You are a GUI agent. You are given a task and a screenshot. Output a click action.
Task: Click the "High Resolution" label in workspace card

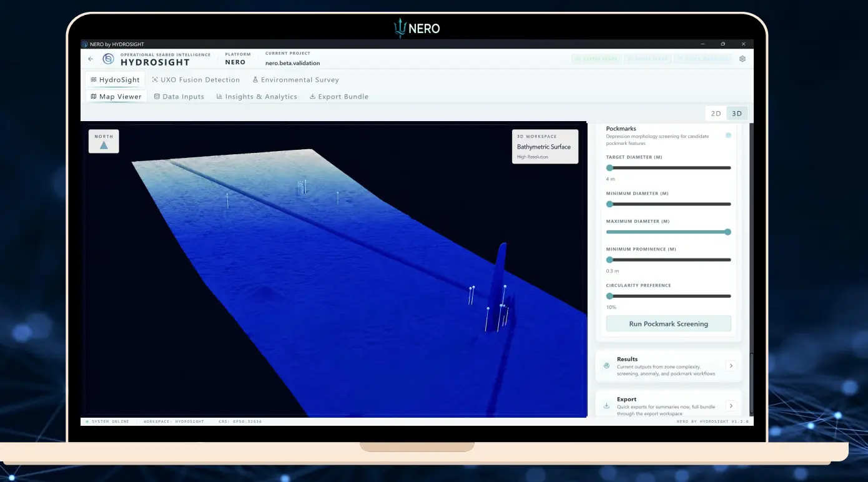[533, 157]
